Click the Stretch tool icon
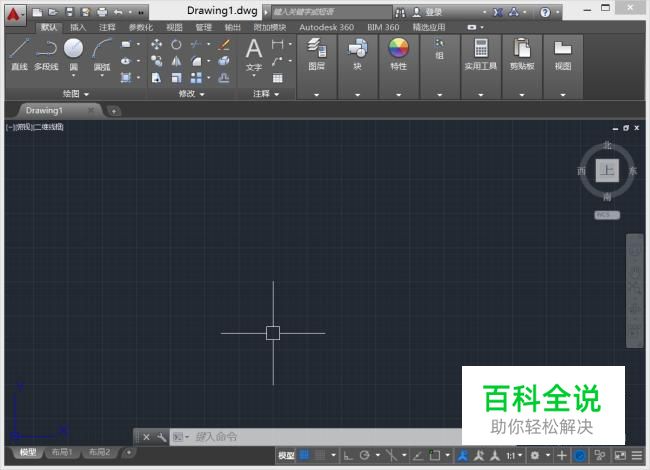This screenshot has height=470, width=650. (157, 78)
